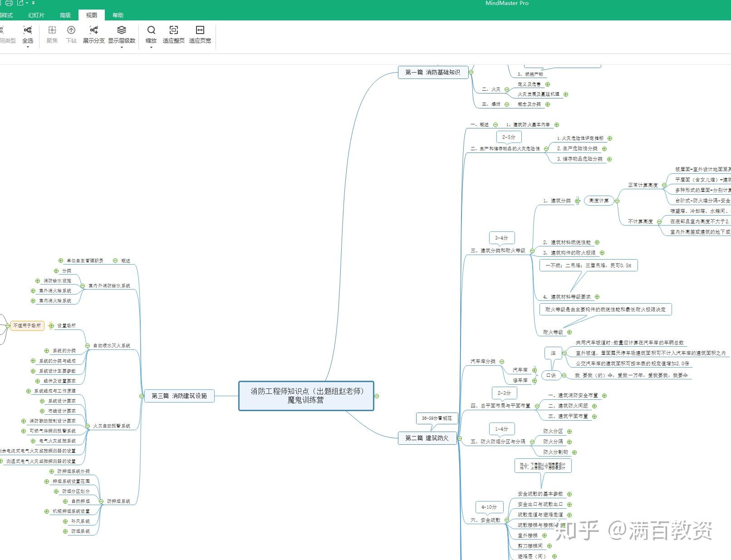The height and width of the screenshot is (560, 731).
Task: Collapse the 二、火灾 branch
Action: (x=507, y=89)
